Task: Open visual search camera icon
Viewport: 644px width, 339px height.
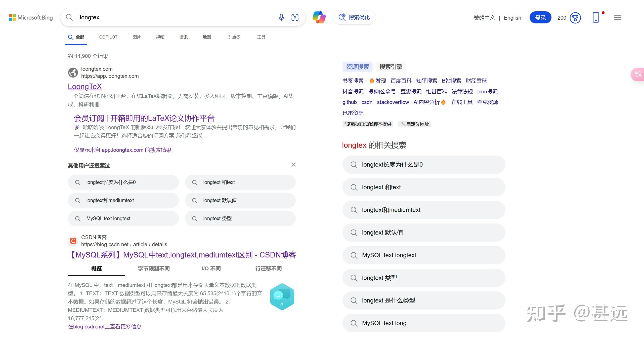Action: point(295,17)
